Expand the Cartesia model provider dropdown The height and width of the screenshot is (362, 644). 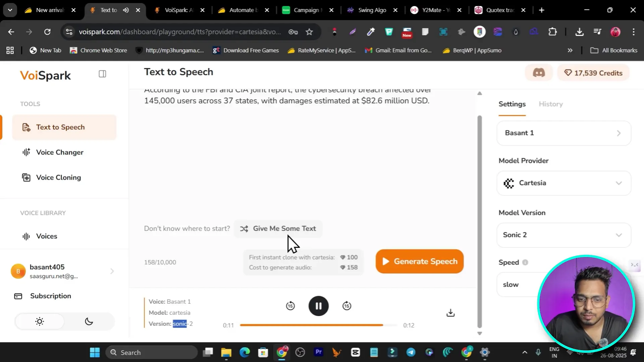click(563, 183)
